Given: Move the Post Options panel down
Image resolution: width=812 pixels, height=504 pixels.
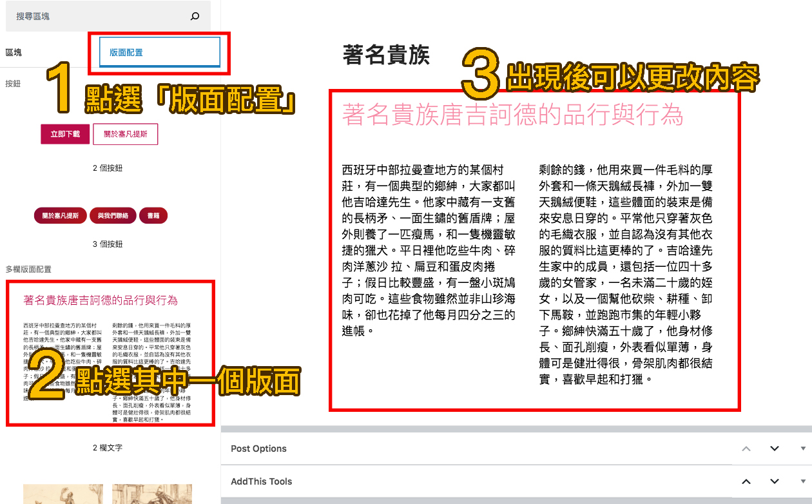Looking at the screenshot, I should [774, 449].
